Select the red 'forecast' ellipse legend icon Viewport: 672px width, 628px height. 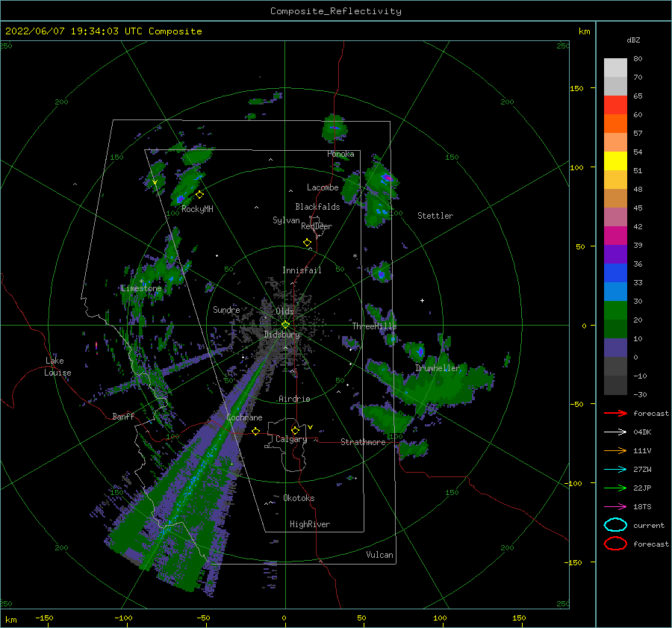[615, 544]
